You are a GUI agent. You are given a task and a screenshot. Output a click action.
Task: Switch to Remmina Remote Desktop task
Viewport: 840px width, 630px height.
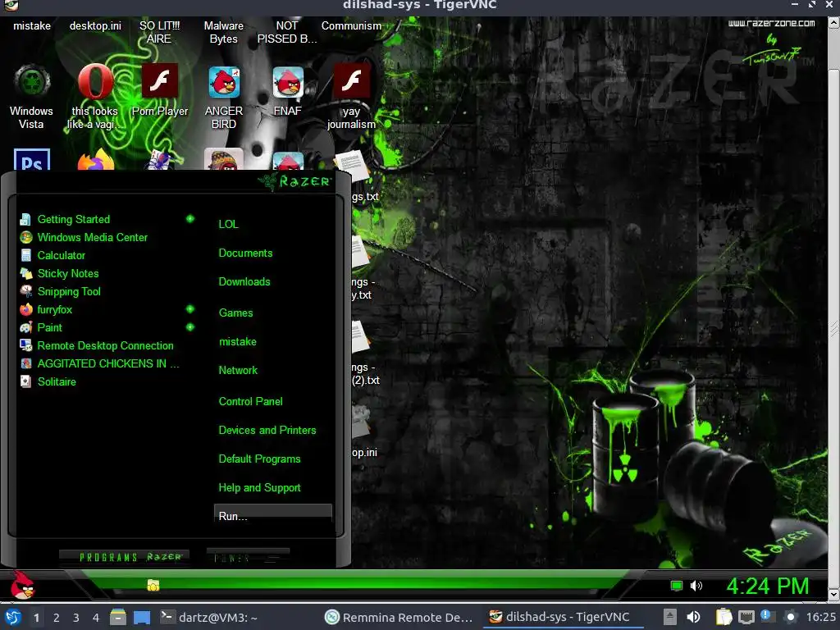[x=399, y=618]
